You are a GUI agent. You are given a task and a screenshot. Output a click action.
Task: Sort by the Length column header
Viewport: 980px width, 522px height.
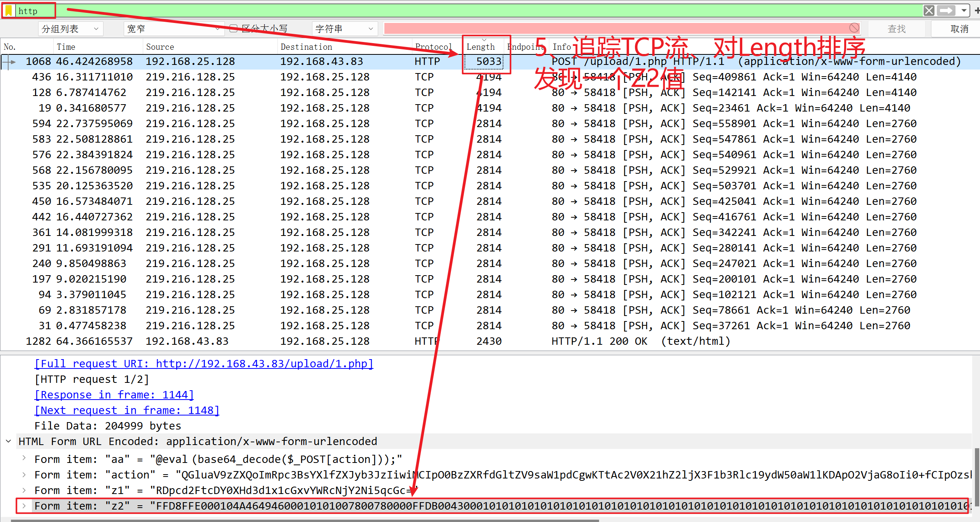pos(480,47)
